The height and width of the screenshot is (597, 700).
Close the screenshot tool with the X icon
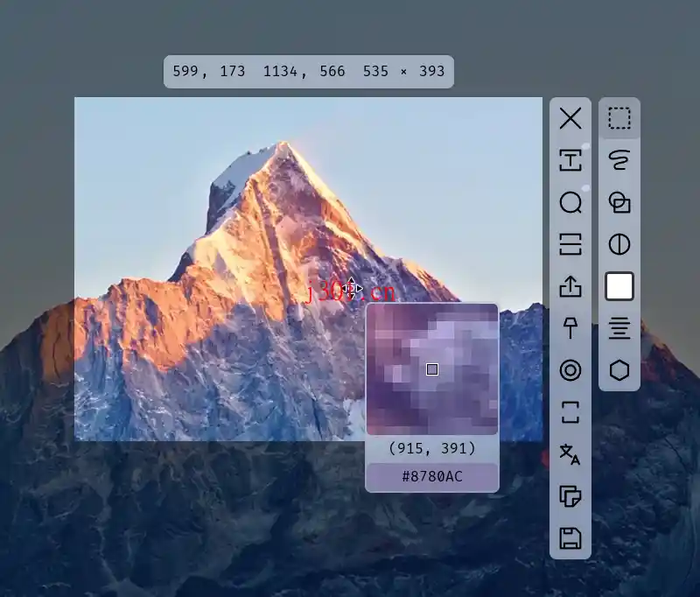point(570,118)
